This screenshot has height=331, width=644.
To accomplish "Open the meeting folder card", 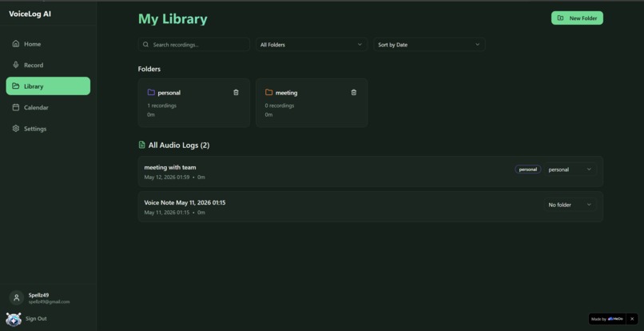I will [x=312, y=103].
